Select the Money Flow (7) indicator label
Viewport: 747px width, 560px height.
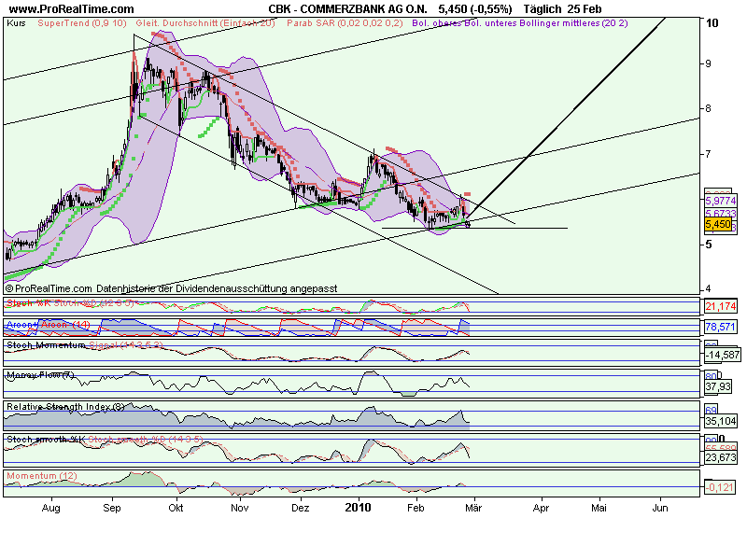coord(40,375)
